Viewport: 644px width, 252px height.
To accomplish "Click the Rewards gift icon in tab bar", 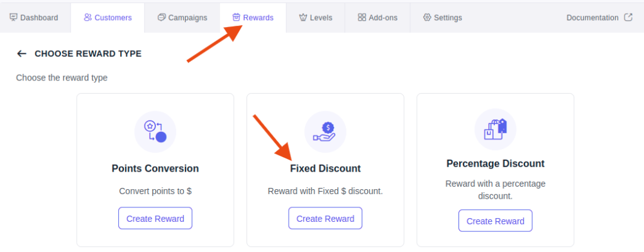I will pos(236,17).
